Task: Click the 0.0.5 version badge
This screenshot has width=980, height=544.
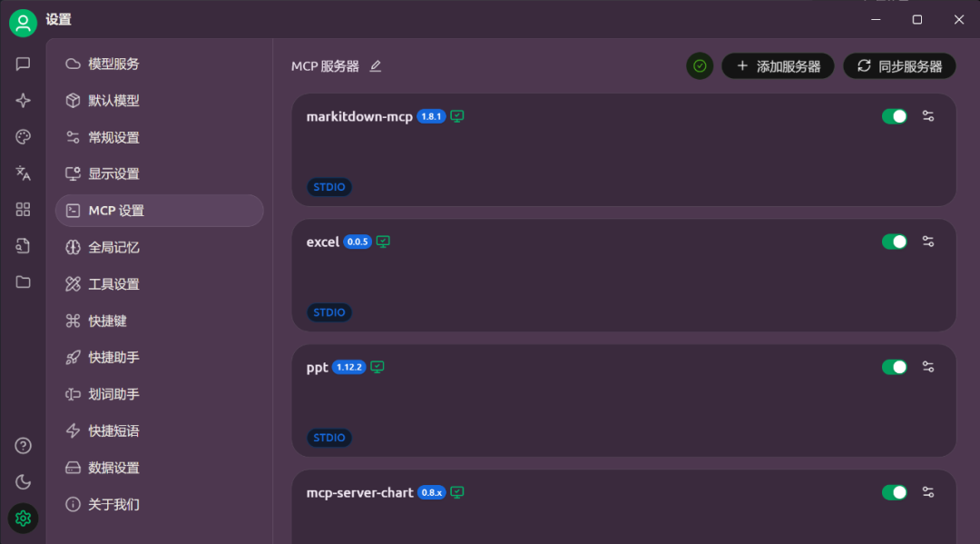Action: coord(357,242)
